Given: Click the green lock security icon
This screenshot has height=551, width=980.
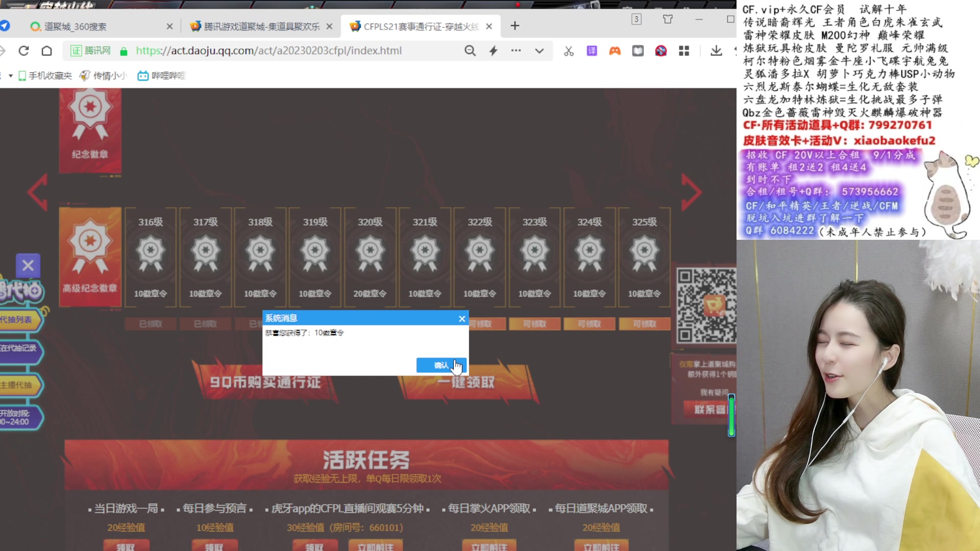Looking at the screenshot, I should [x=123, y=51].
